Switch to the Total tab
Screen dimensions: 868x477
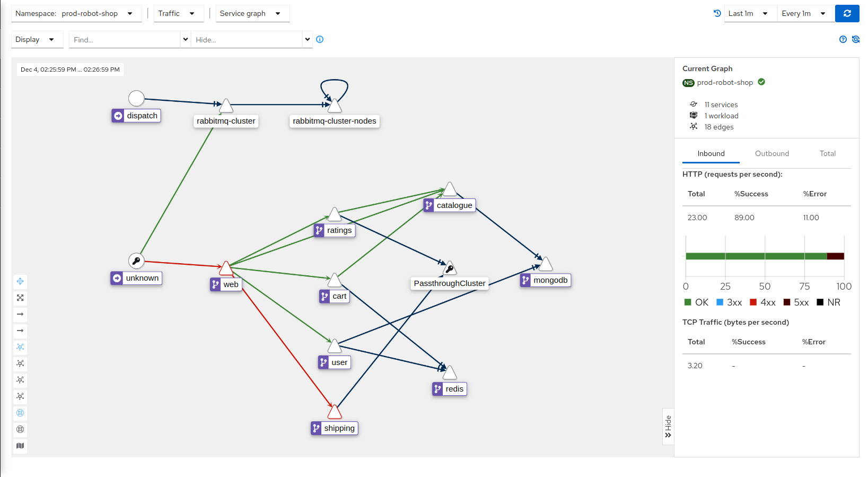(827, 153)
